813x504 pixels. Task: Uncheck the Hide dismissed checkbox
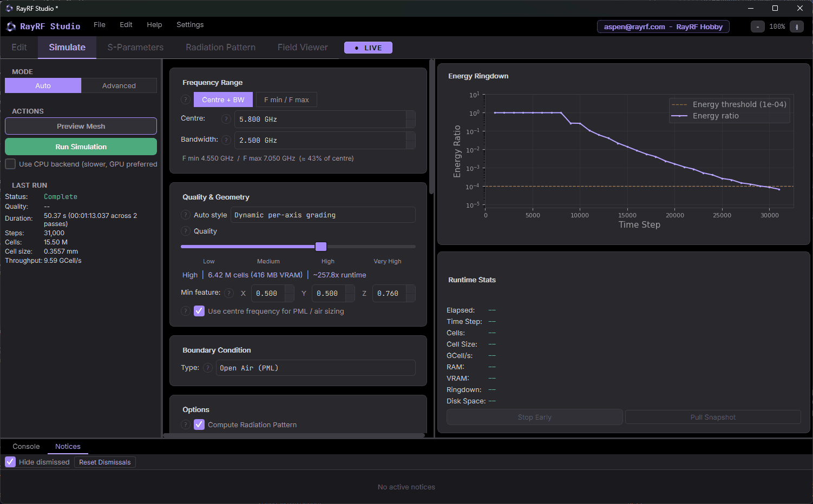pos(10,462)
